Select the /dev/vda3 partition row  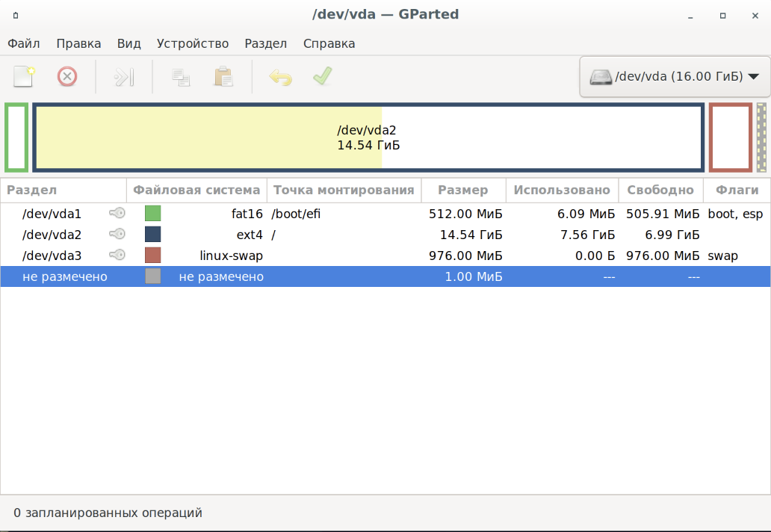[x=385, y=256]
